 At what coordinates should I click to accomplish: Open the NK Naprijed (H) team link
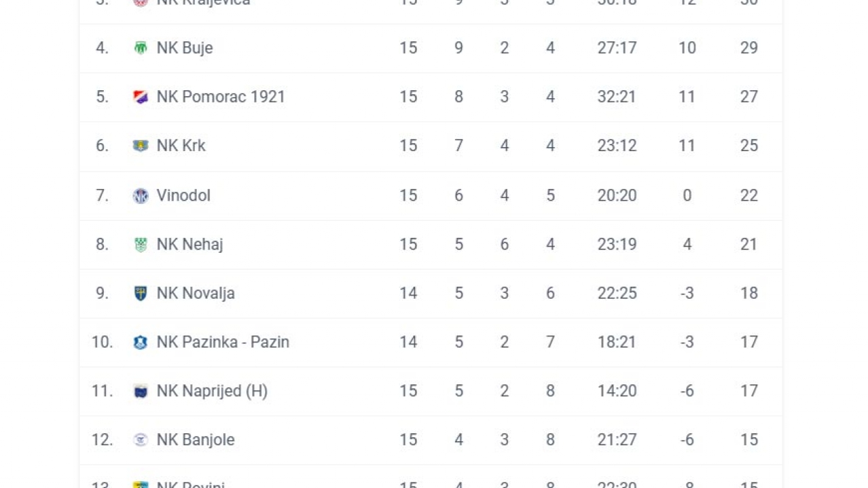[212, 391]
